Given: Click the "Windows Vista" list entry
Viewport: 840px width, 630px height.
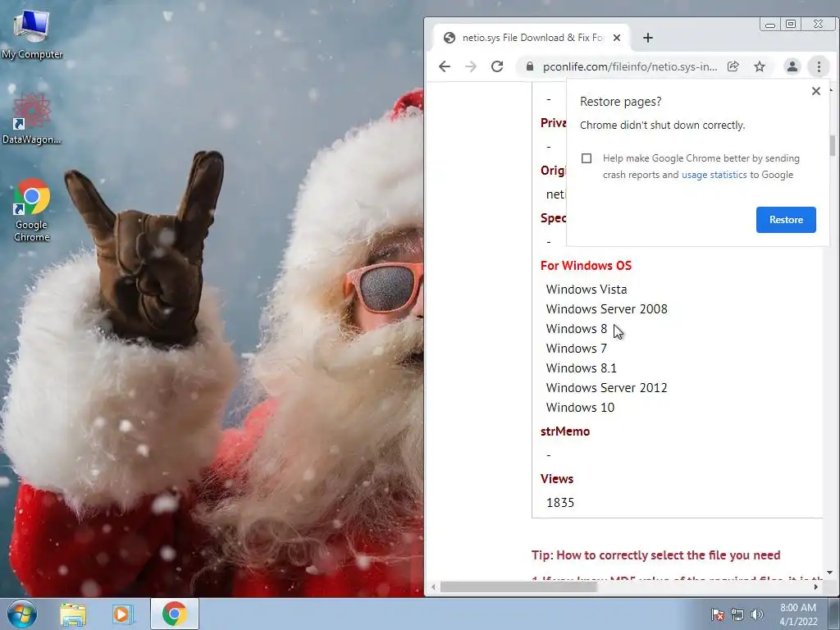Looking at the screenshot, I should 586,290.
